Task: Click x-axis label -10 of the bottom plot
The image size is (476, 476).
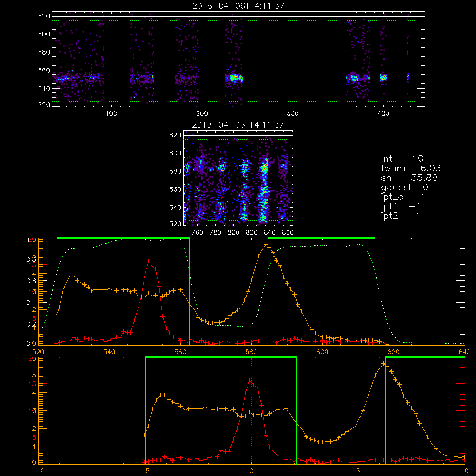Action: [38, 471]
